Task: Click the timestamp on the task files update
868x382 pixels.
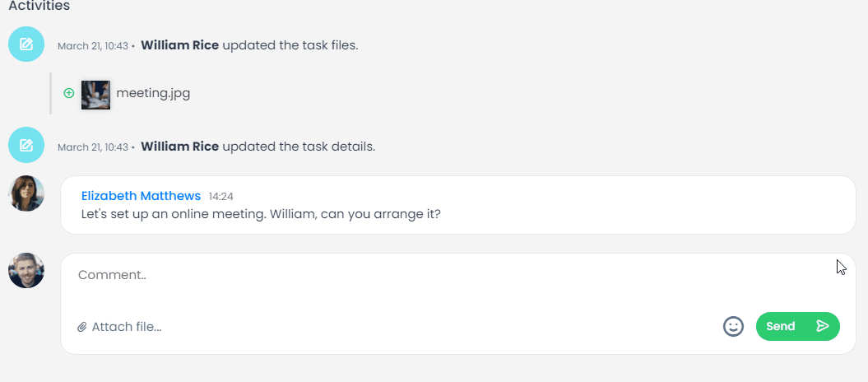Action: coord(92,46)
